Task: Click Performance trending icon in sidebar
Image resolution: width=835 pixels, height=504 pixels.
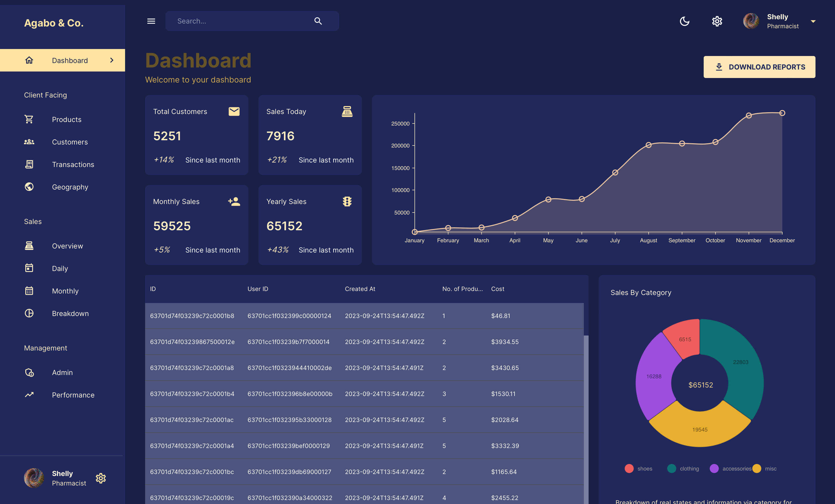Action: point(29,394)
